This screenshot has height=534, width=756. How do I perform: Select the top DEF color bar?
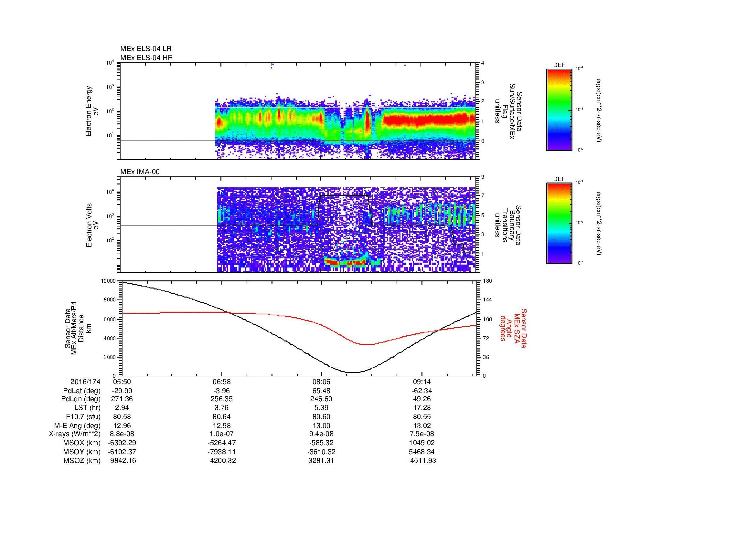pos(559,110)
